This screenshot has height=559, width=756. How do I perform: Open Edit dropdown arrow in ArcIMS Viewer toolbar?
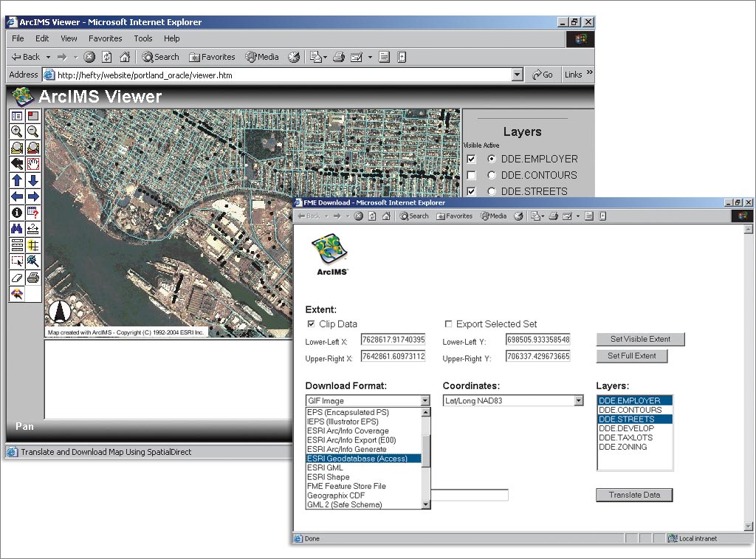[x=371, y=57]
